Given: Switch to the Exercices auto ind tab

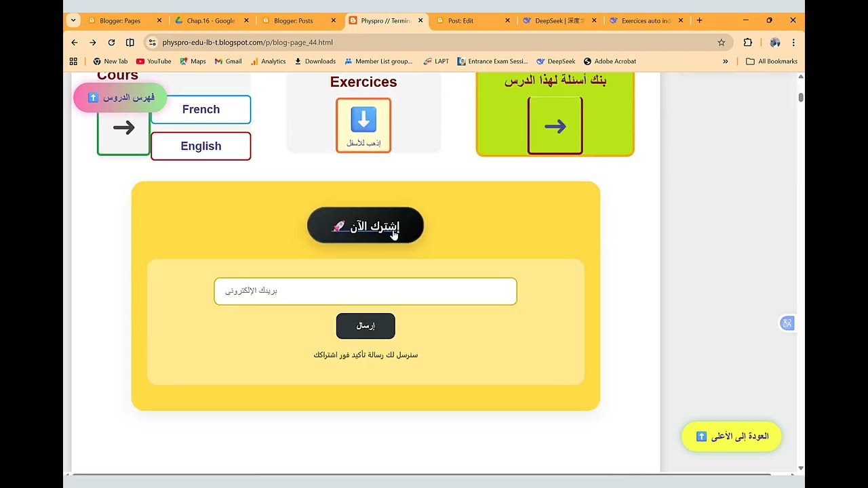Looking at the screenshot, I should (646, 20).
